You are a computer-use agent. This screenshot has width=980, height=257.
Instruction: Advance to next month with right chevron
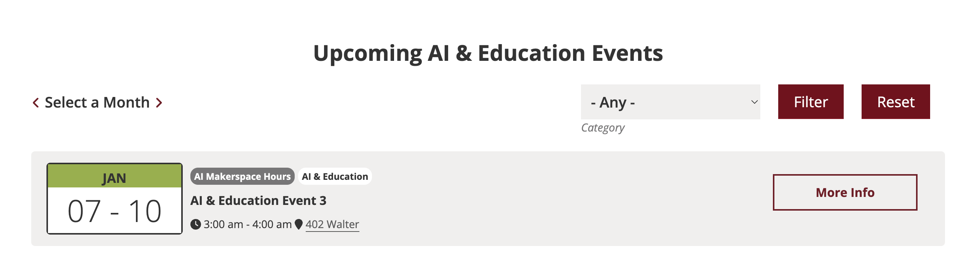point(159,103)
